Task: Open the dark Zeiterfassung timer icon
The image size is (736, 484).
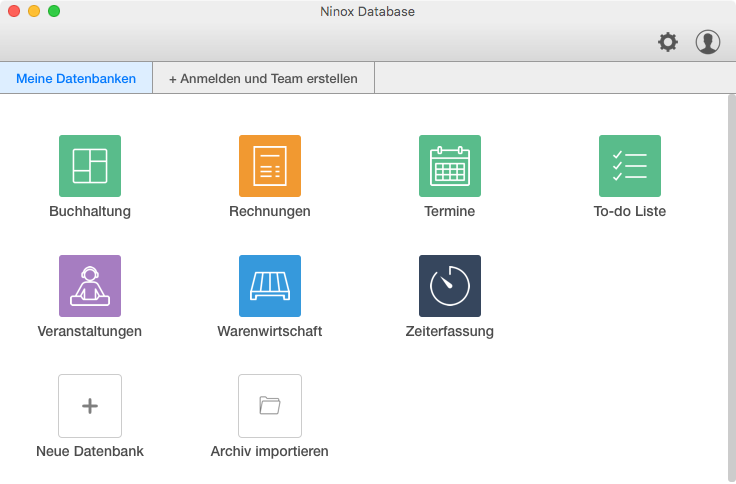Action: pos(450,286)
